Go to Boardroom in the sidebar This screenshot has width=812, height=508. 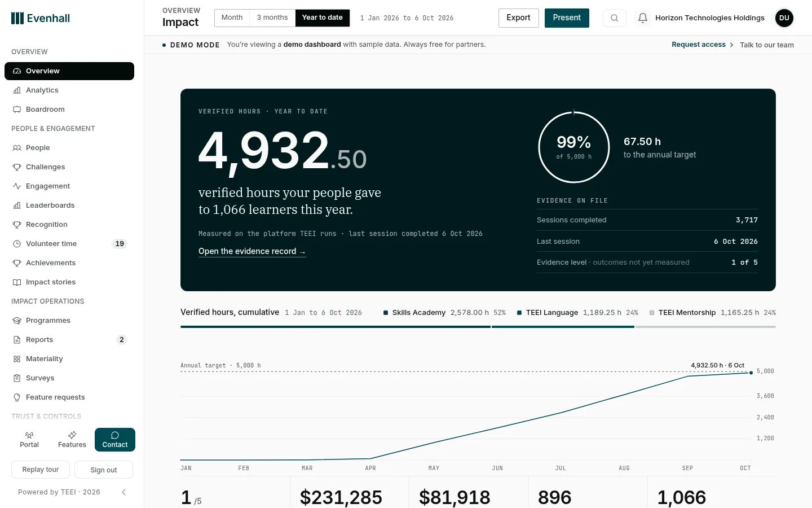[x=69, y=110]
